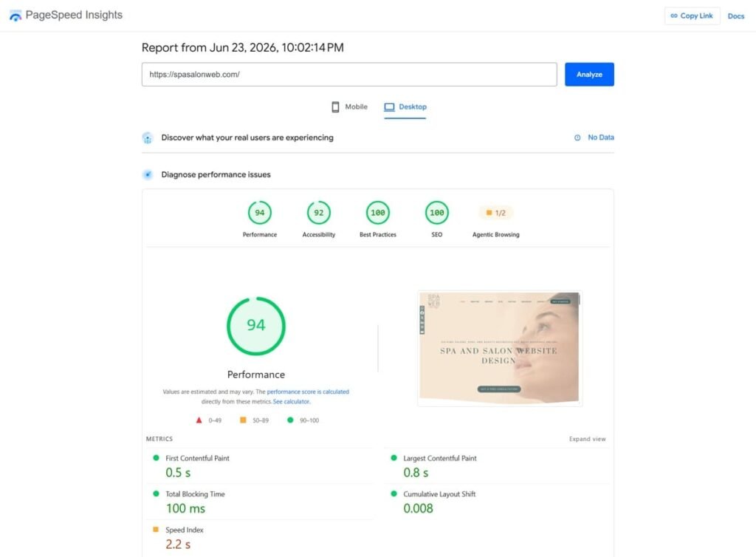The width and height of the screenshot is (756, 557).
Task: Click the PageSpeed Insights logo icon
Action: [16, 16]
